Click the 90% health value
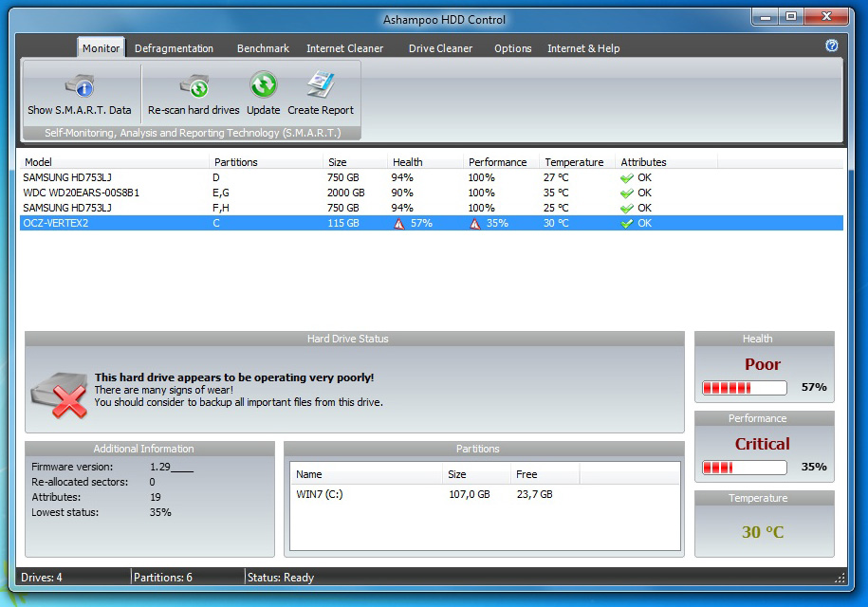 [x=402, y=193]
